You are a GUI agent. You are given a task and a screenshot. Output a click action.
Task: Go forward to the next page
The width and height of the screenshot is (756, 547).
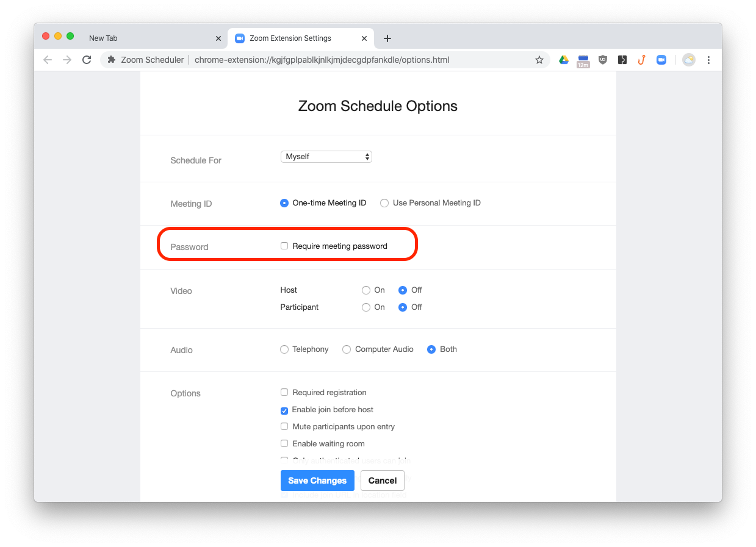click(67, 60)
